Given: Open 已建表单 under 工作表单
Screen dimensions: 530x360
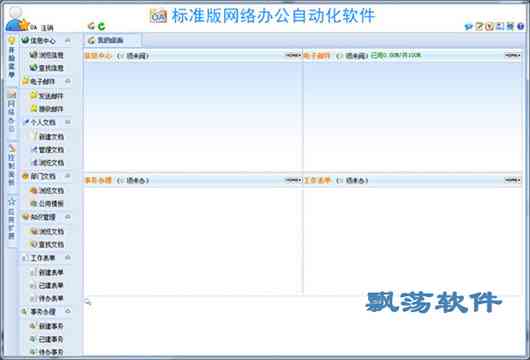Looking at the screenshot, I should 47,285.
